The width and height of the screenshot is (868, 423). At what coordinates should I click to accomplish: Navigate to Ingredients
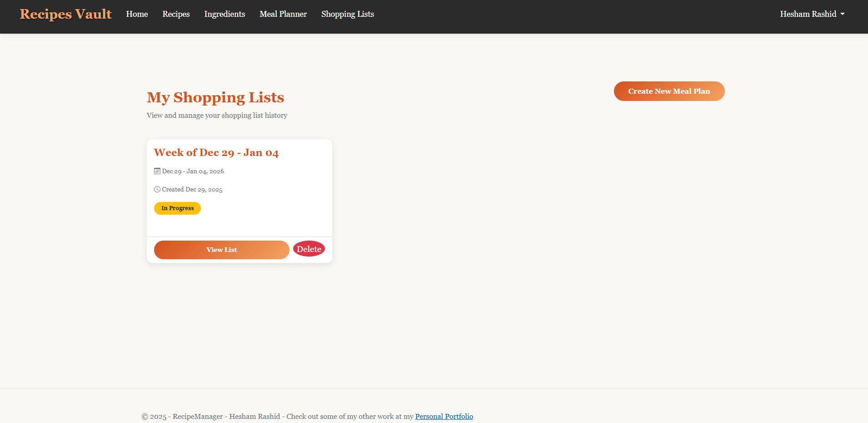[224, 14]
